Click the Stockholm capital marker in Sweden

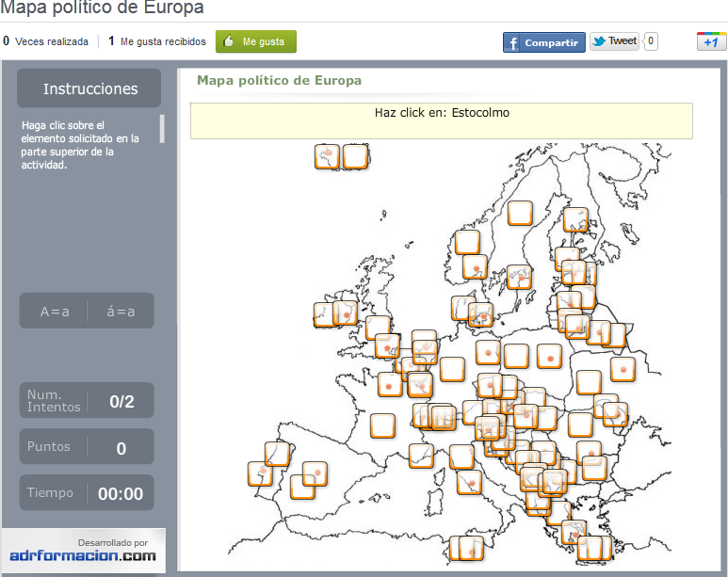coord(519,277)
